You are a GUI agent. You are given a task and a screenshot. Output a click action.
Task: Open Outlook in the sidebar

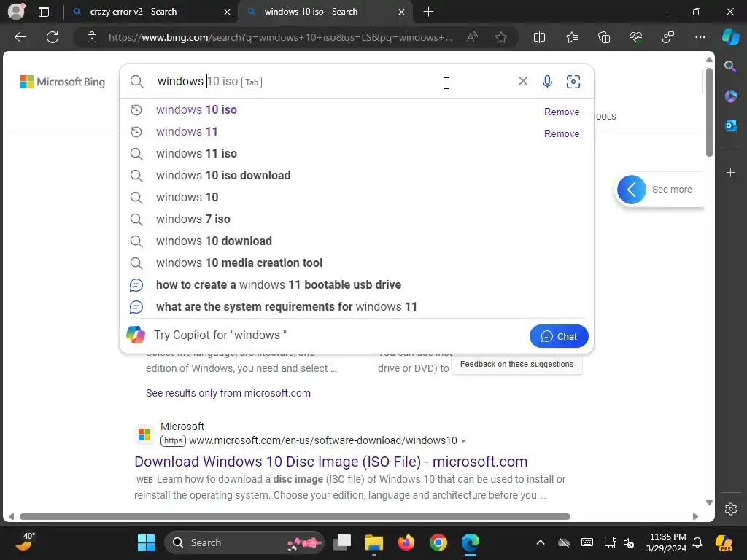pos(730,125)
